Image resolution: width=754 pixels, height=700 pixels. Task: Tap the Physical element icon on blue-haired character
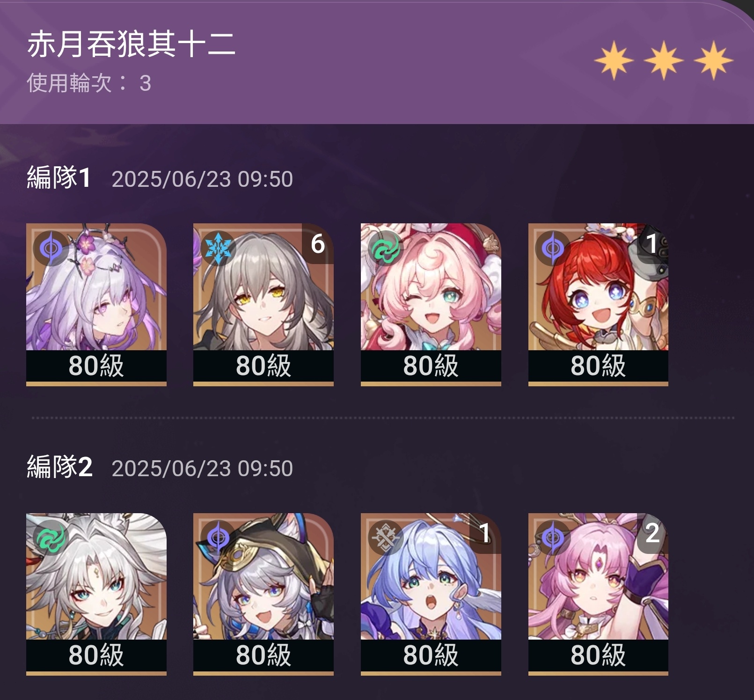pyautogui.click(x=386, y=538)
